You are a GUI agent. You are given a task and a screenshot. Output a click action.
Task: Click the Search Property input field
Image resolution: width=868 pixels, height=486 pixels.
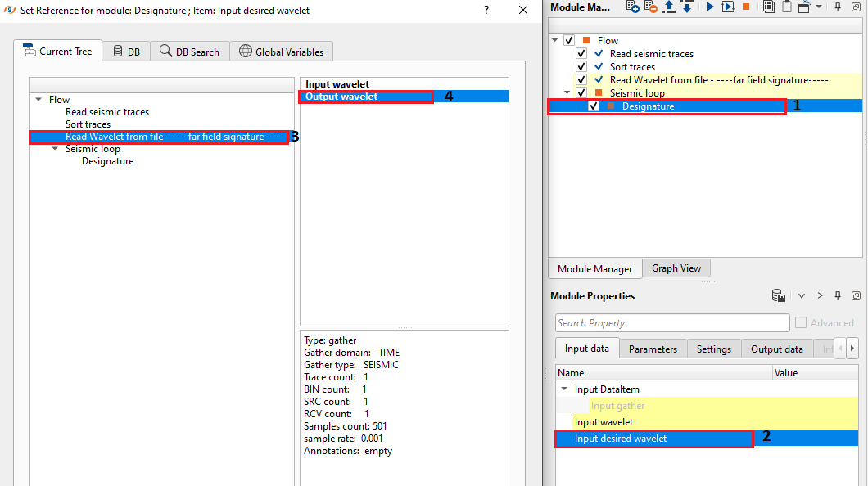[x=671, y=323]
